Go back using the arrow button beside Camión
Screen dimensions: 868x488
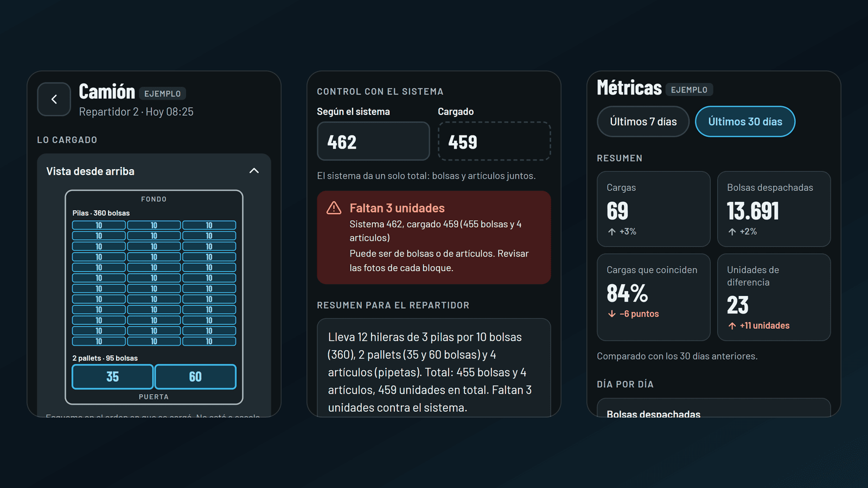(54, 99)
